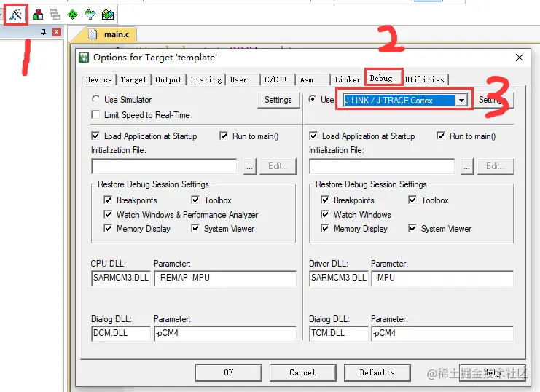Open the J-LINK debugger Settings button
Screen dimensions: 540x392
pos(494,100)
